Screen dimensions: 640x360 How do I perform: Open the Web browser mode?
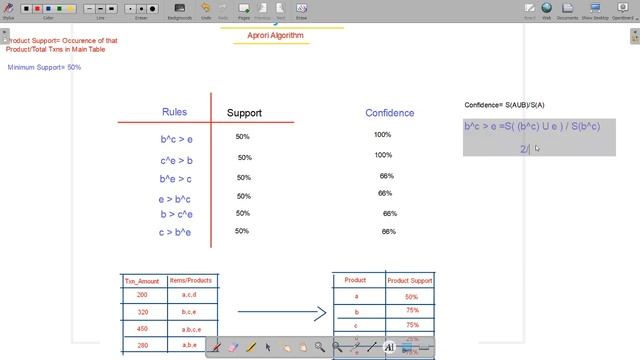pyautogui.click(x=547, y=11)
